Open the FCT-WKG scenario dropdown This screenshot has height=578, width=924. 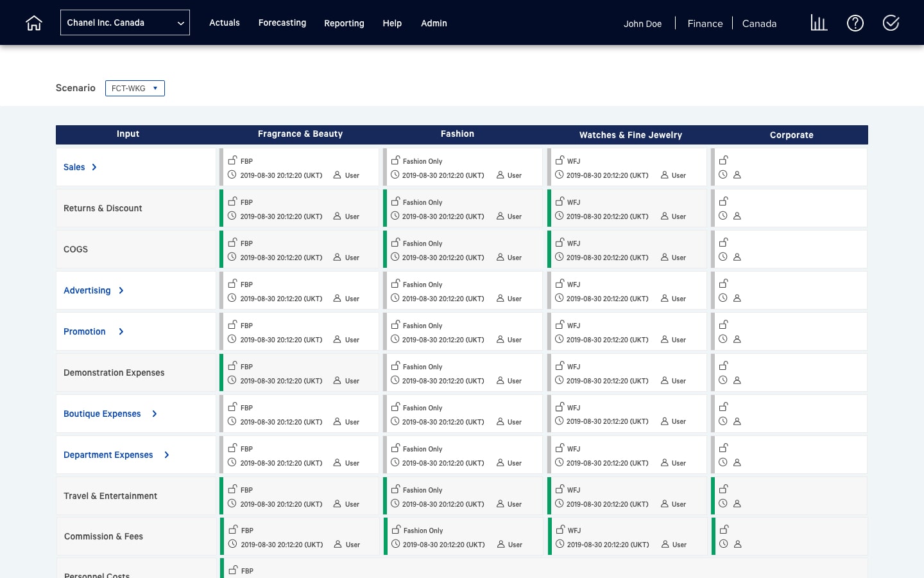135,88
